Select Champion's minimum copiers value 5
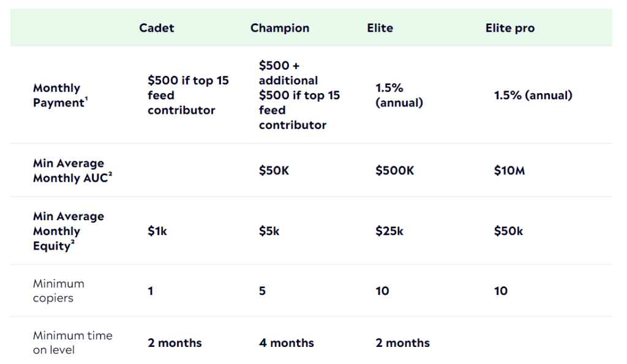Screen dimensions: 627x364 coord(262,291)
